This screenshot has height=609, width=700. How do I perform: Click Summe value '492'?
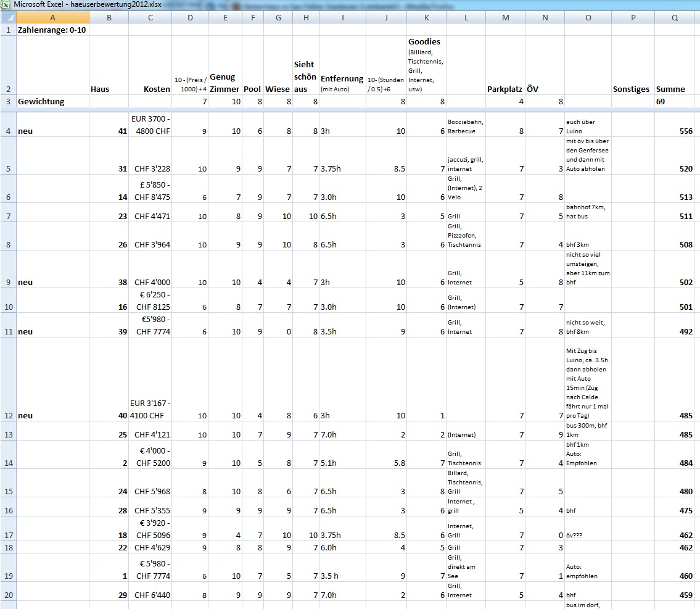[674, 325]
